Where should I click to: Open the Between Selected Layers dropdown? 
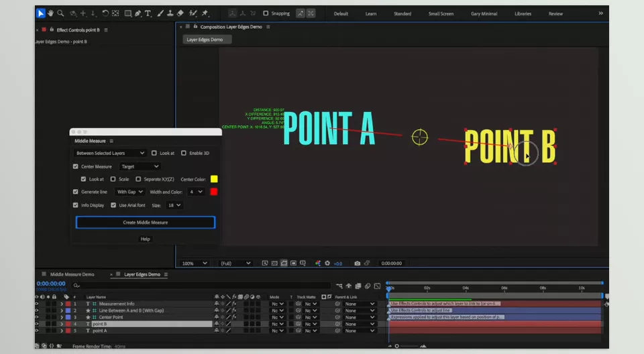click(110, 153)
